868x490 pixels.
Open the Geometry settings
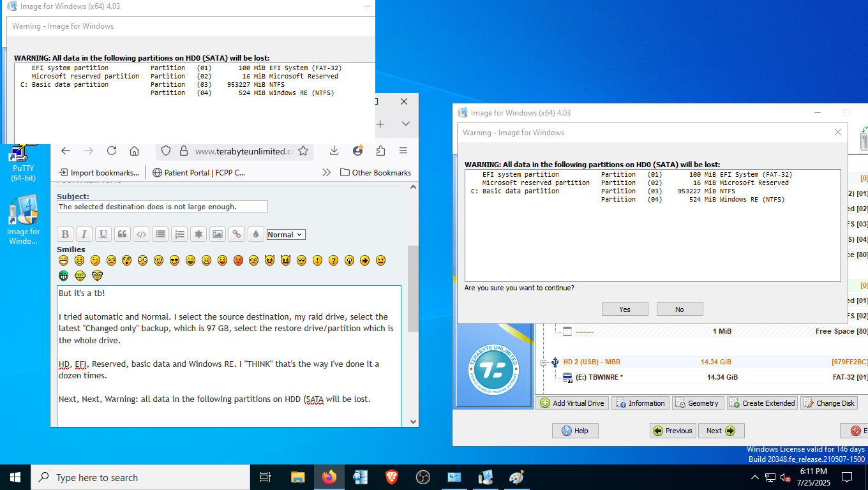(698, 403)
